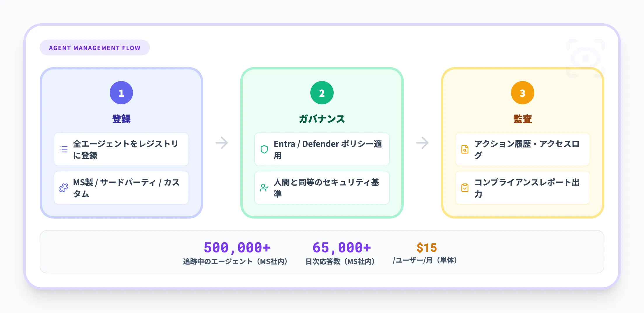
Task: Click the clipboard check icon beside コンプライアンスレポート
Action: (x=465, y=188)
